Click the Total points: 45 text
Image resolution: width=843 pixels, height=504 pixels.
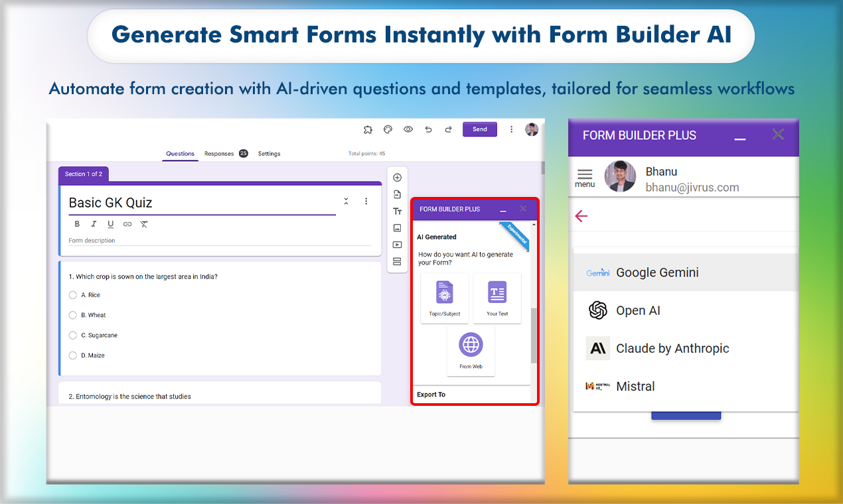click(x=366, y=154)
